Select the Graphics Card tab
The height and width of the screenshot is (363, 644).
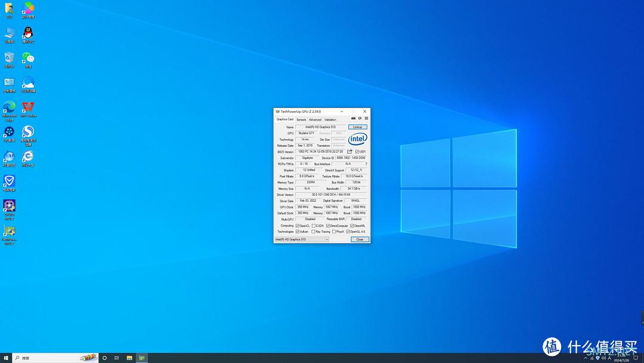click(284, 119)
